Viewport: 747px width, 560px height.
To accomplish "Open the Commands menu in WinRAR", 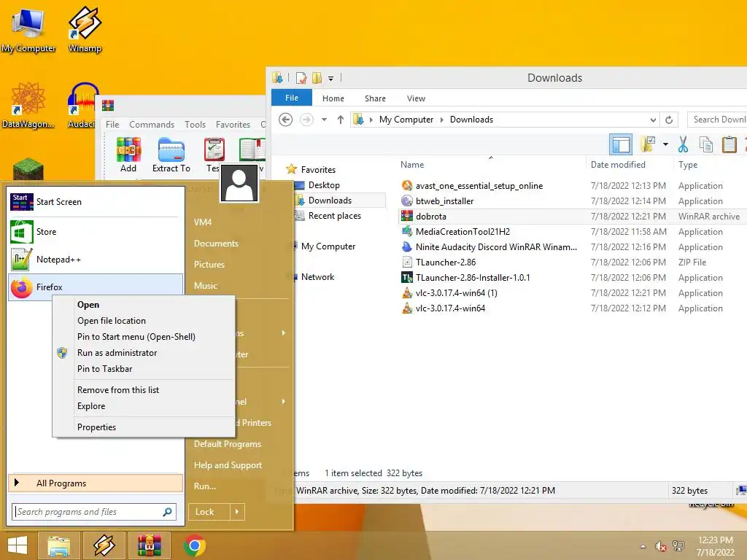I will click(x=152, y=124).
